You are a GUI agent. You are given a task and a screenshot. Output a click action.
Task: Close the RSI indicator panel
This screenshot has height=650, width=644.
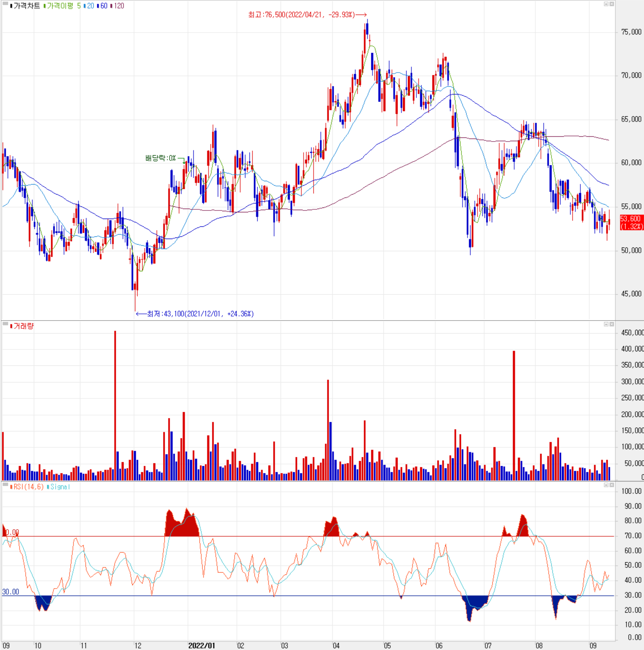pyautogui.click(x=612, y=485)
